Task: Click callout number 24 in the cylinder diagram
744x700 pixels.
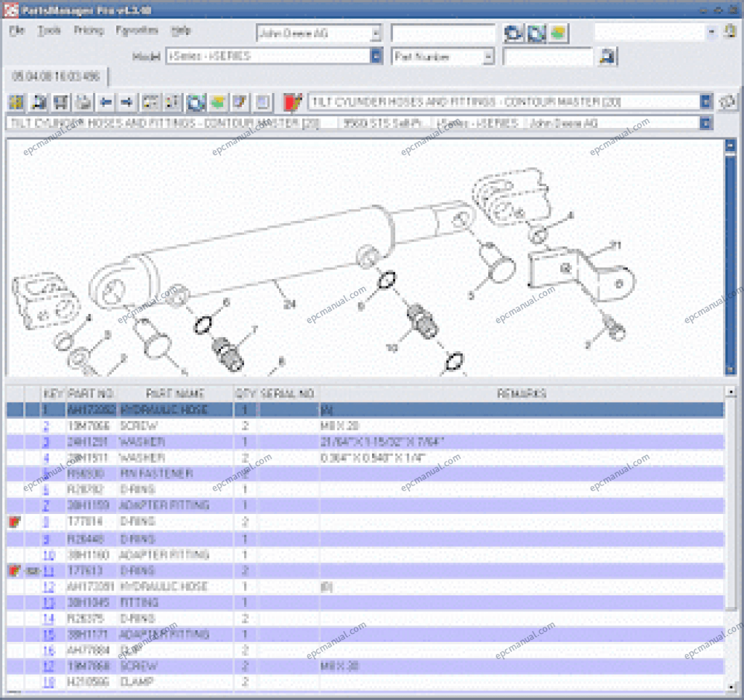Action: tap(290, 305)
